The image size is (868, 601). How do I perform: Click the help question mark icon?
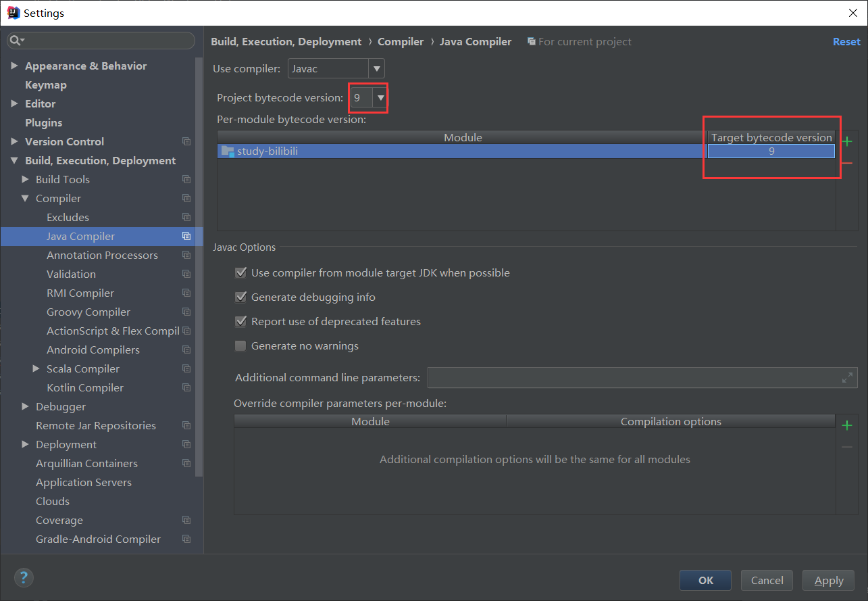24,577
